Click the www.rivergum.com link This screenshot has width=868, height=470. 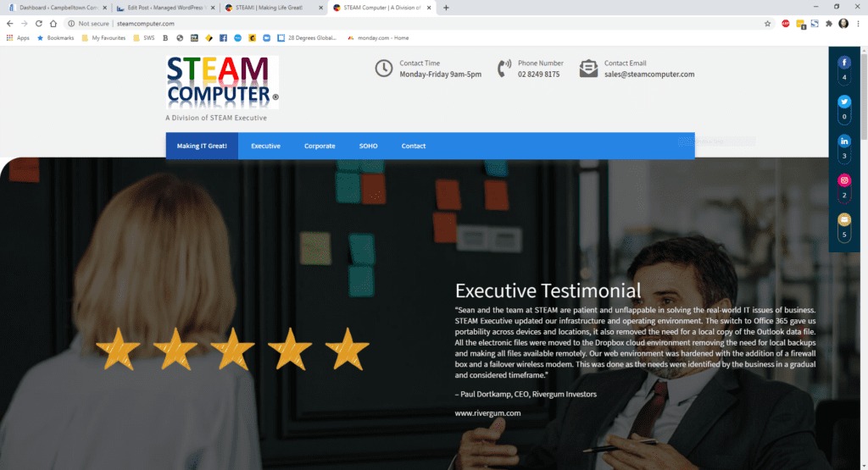tap(487, 413)
